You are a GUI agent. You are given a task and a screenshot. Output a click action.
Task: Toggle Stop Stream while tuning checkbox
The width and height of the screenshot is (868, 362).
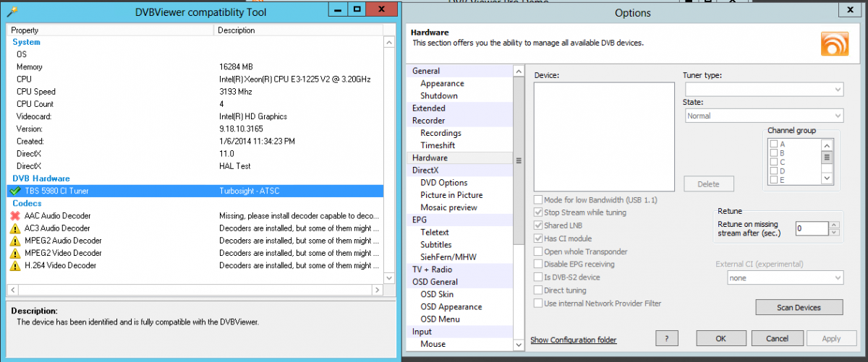click(537, 212)
